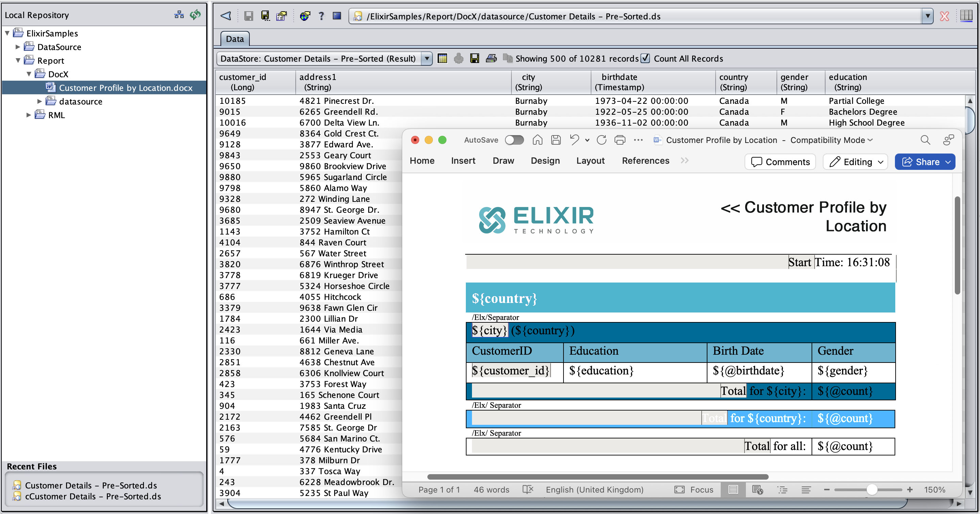The image size is (980, 514).
Task: Click the blue Share button
Action: [x=925, y=162]
